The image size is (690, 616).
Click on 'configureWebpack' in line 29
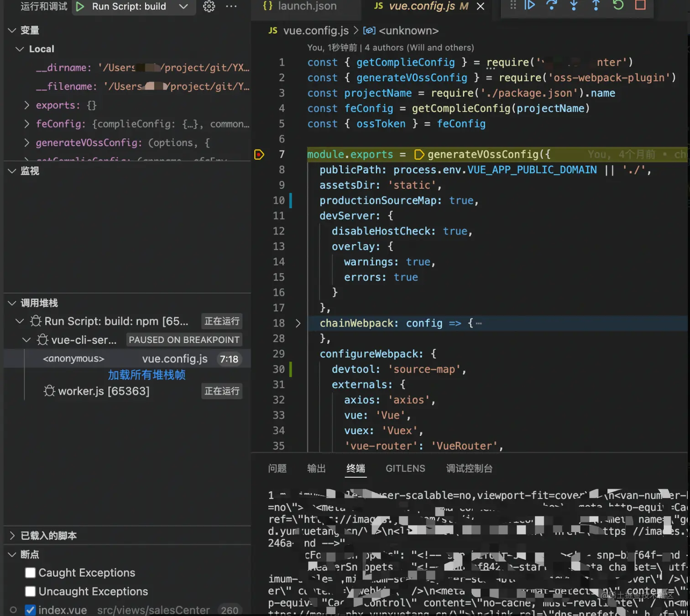[x=369, y=354]
